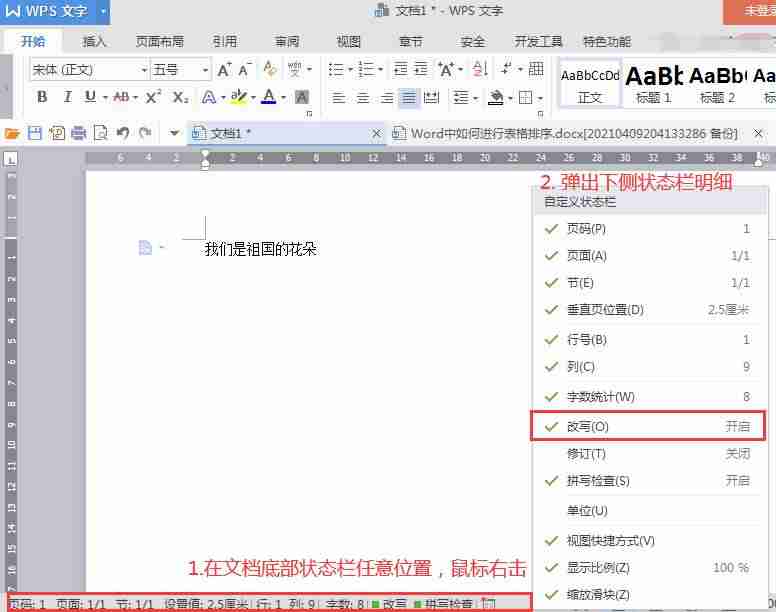
Task: Increase font size with A+ icon
Action: pyautogui.click(x=224, y=70)
